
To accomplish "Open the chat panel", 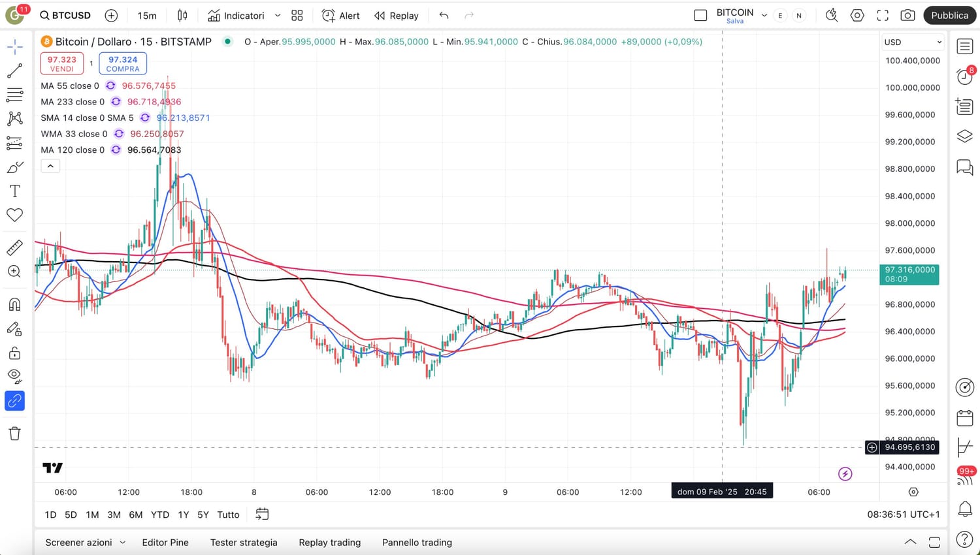I will [965, 166].
